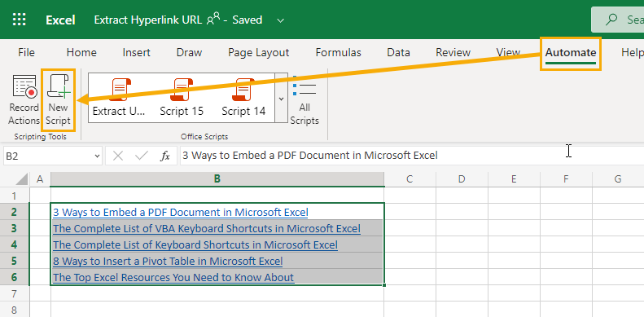Switch to the Home tab
Screen dimensions: 644x317
click(81, 53)
